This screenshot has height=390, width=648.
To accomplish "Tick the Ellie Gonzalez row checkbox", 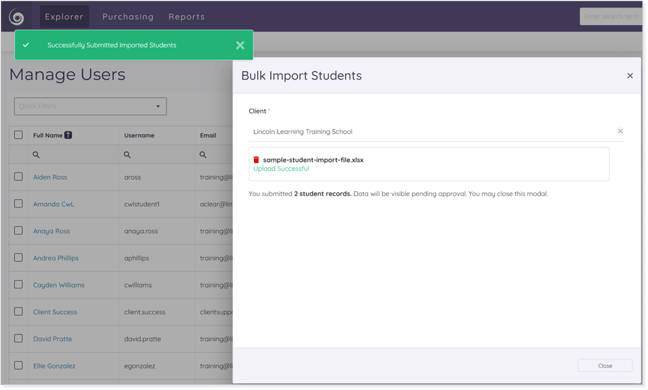I will [x=19, y=365].
